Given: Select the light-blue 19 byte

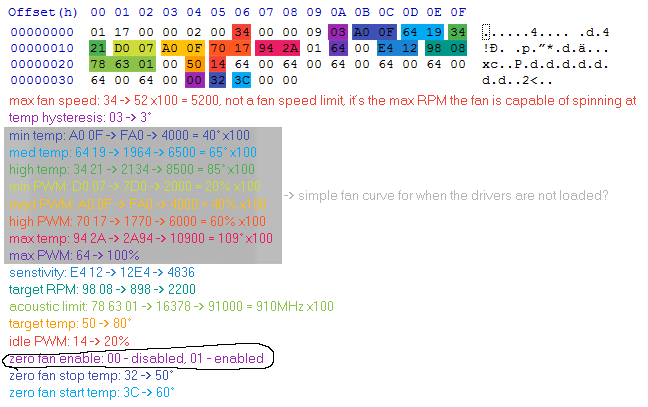Looking at the screenshot, I should (434, 32).
